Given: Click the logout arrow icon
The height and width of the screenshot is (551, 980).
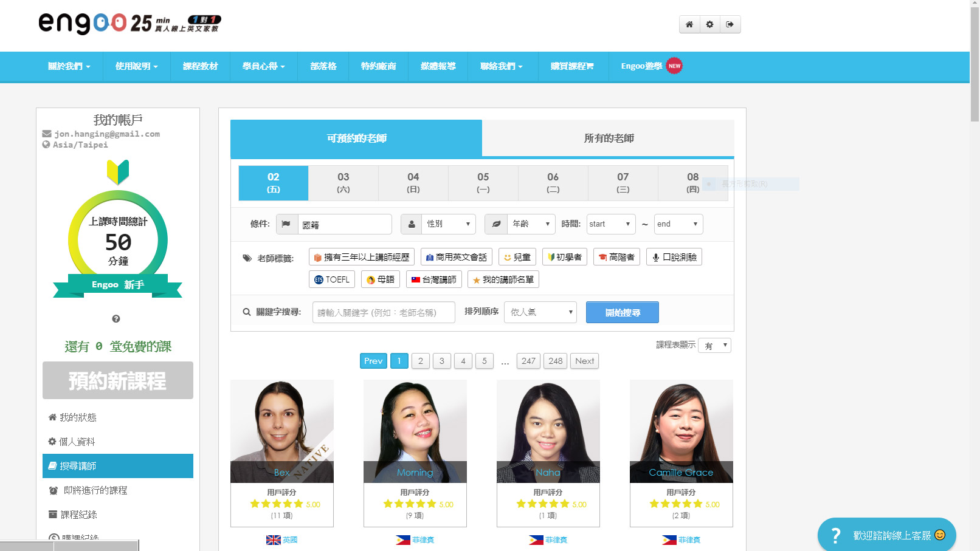Looking at the screenshot, I should coord(730,24).
